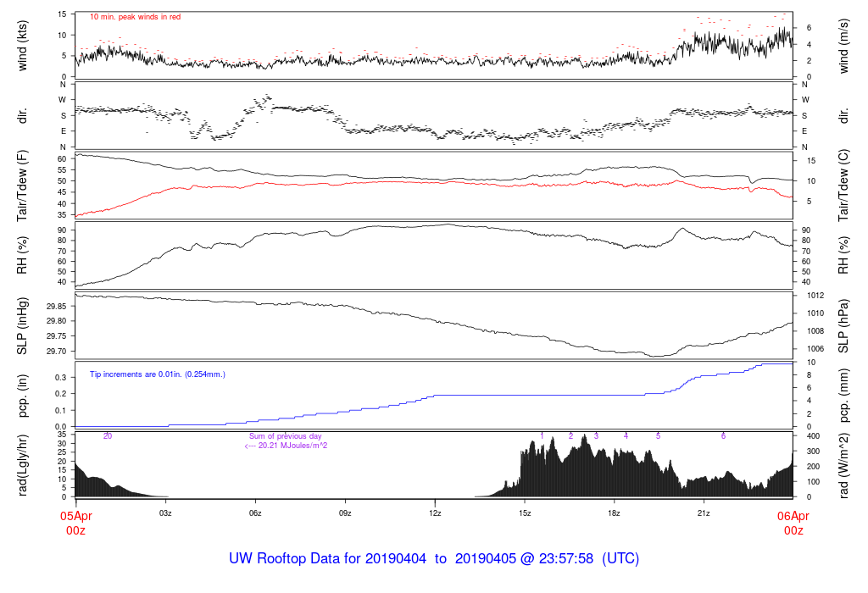Click the '03z' time axis tick
The height and width of the screenshot is (593, 868).
pyautogui.click(x=165, y=513)
